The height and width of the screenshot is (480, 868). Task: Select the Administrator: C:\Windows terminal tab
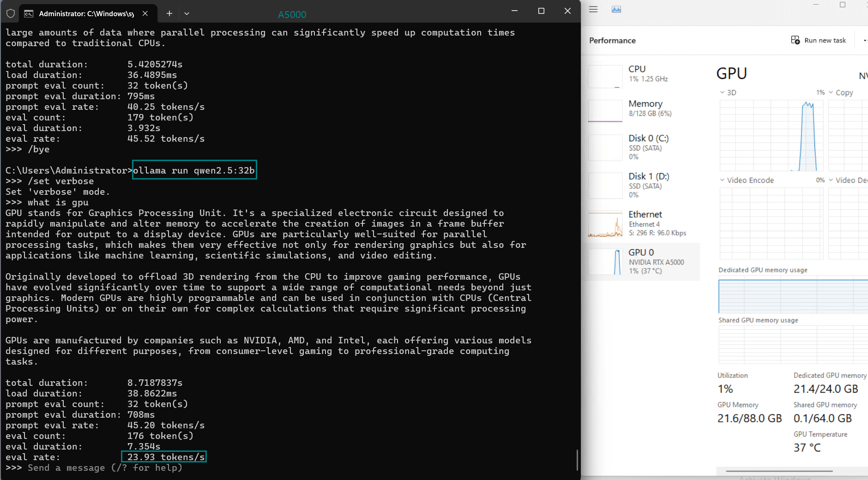pos(88,13)
